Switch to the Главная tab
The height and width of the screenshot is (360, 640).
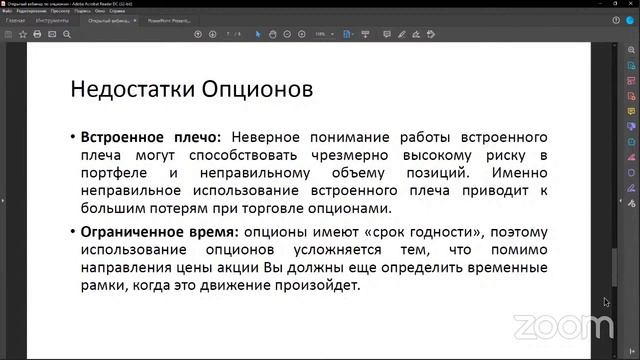16,20
